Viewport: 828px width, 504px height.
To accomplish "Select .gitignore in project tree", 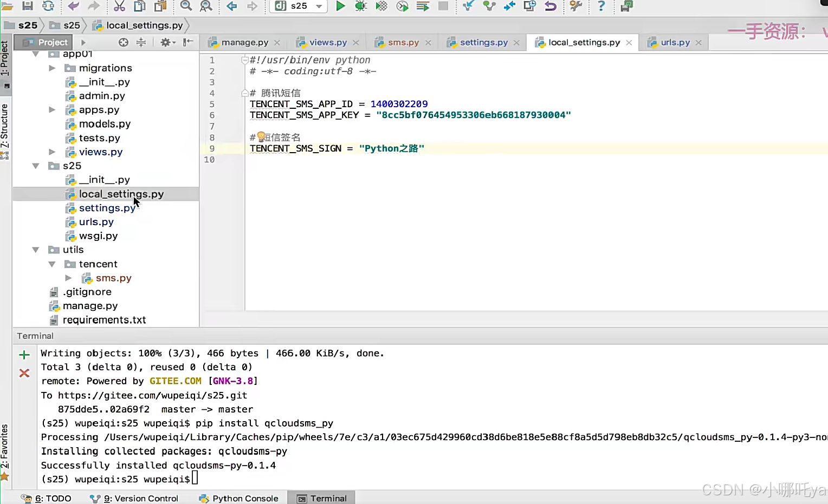I will pos(87,292).
